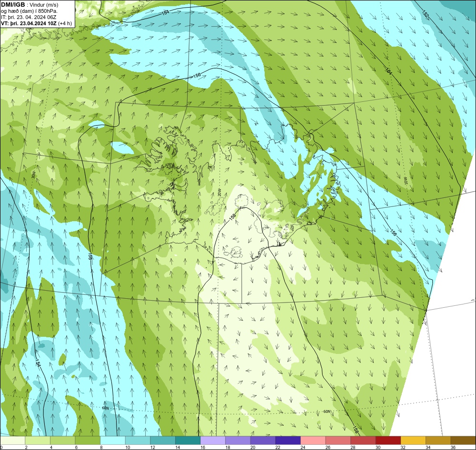
Task: Pick the lavender swatch between 16 and 18
Action: (x=213, y=440)
